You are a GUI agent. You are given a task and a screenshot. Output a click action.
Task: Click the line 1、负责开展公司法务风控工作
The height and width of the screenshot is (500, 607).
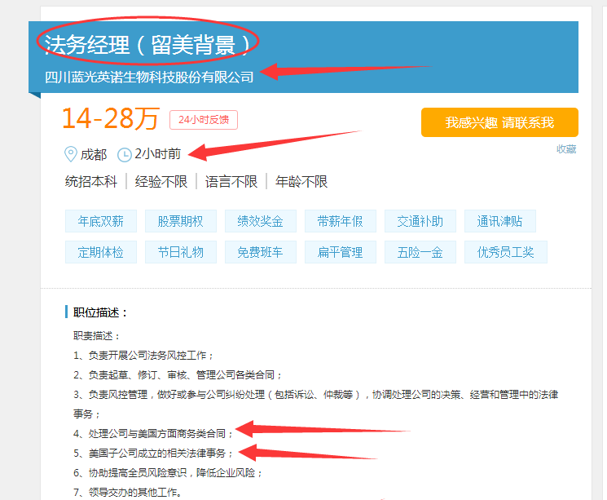click(143, 355)
